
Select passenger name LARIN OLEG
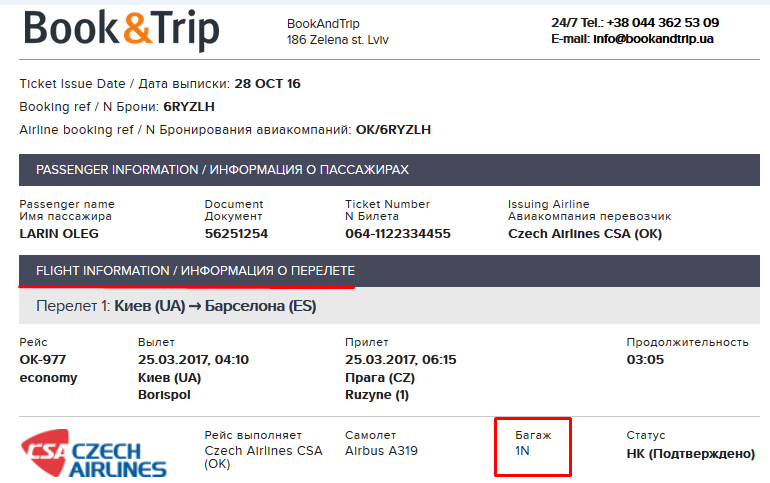pos(59,234)
